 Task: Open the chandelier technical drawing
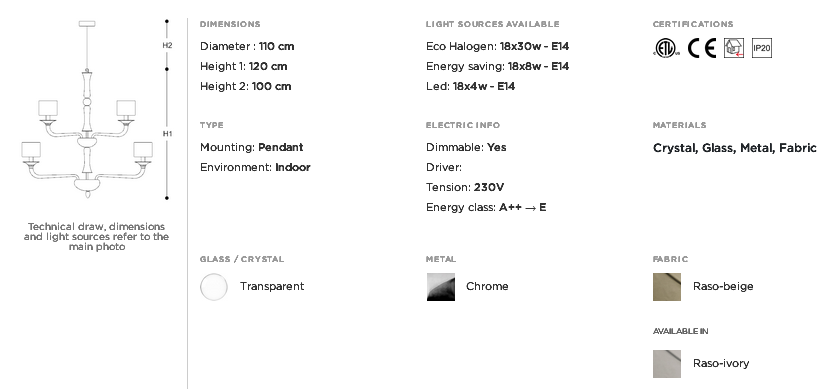tap(87, 110)
